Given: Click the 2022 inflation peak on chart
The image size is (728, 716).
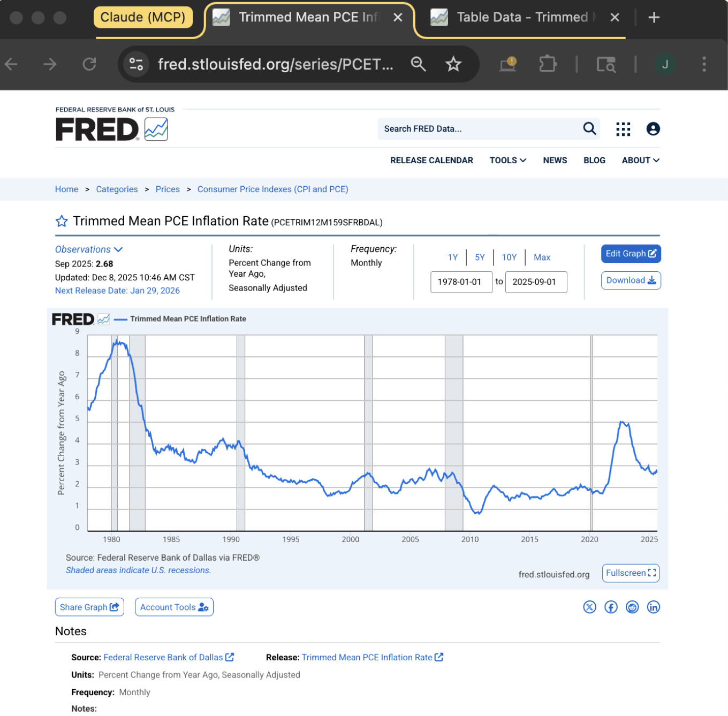Looking at the screenshot, I should pos(622,423).
